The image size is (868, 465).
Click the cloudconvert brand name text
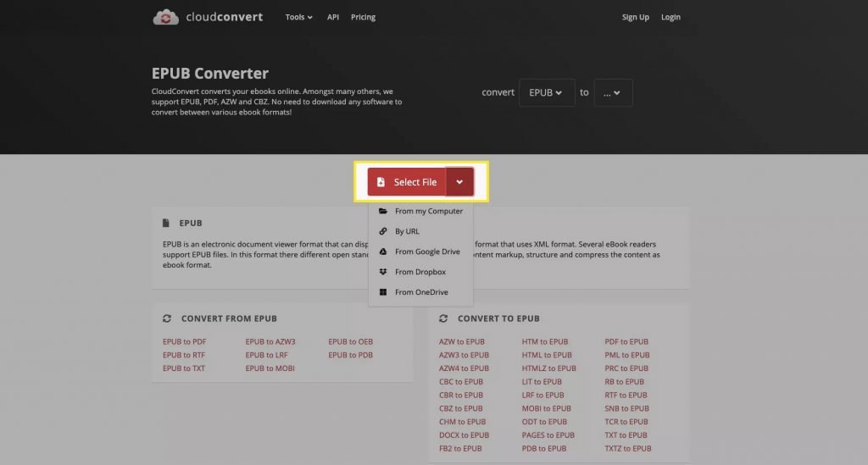pos(224,17)
